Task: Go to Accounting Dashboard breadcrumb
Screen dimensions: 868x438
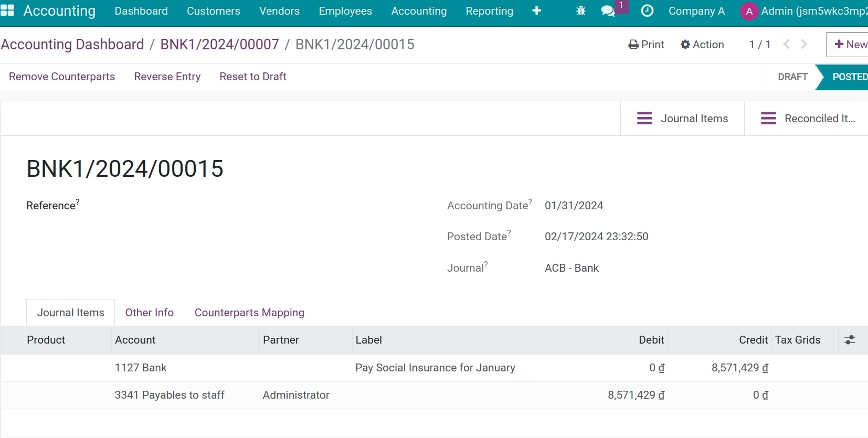Action: (x=72, y=44)
